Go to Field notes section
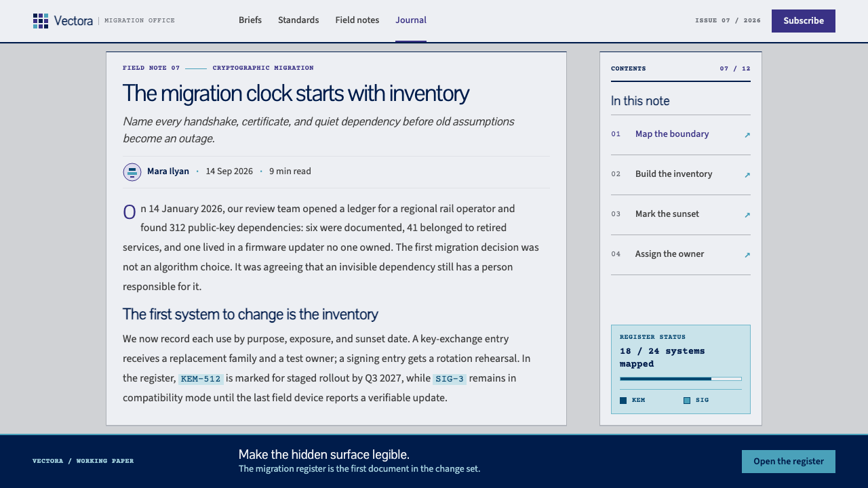 pyautogui.click(x=357, y=20)
